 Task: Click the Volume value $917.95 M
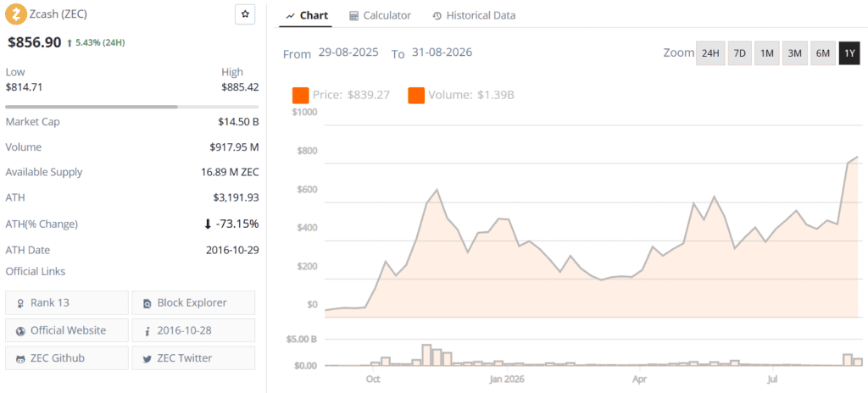click(x=234, y=147)
